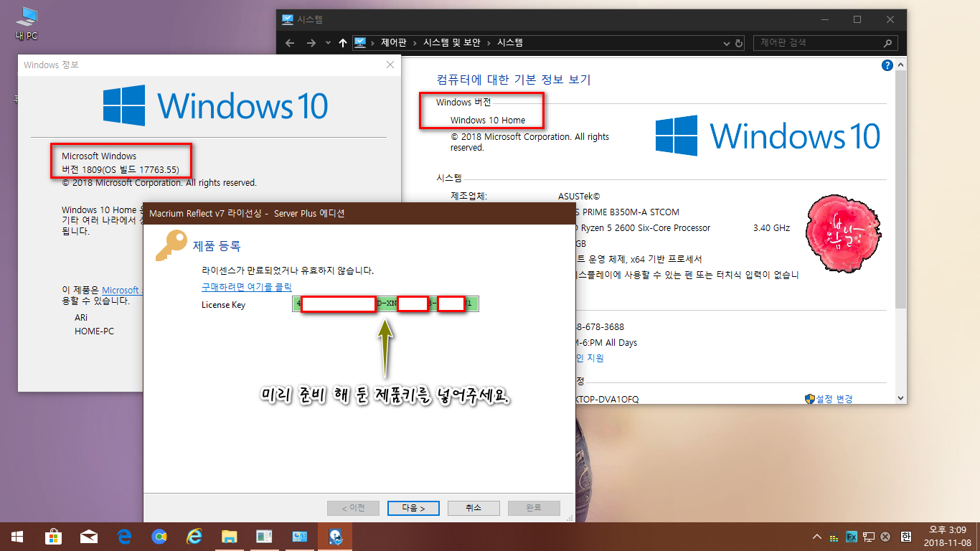
Task: Select the 제어판 breadcrumb
Action: [x=393, y=43]
